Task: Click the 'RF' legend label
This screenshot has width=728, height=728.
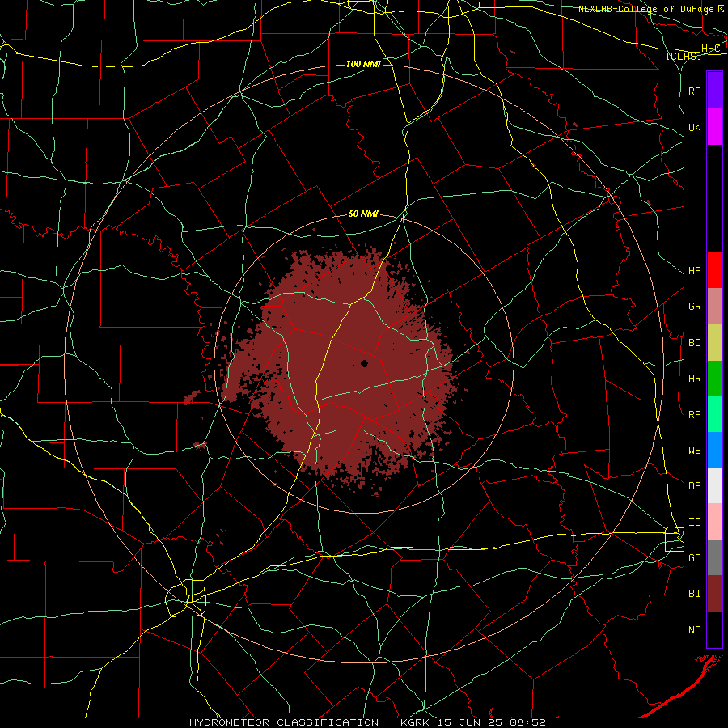Action: coord(694,91)
